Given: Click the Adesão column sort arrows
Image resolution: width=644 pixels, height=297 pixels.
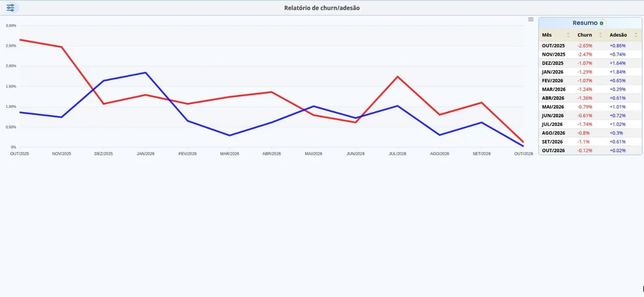Looking at the screenshot, I should [x=636, y=35].
